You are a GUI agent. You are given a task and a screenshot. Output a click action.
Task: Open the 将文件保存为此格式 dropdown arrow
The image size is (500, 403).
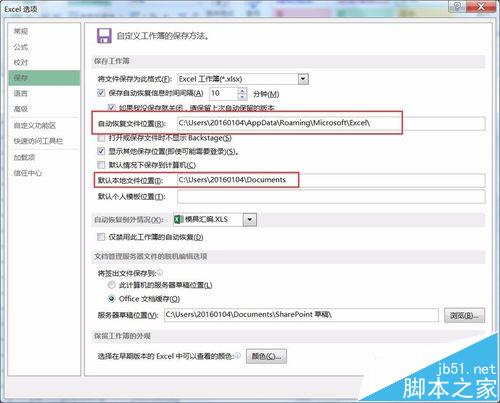[303, 79]
